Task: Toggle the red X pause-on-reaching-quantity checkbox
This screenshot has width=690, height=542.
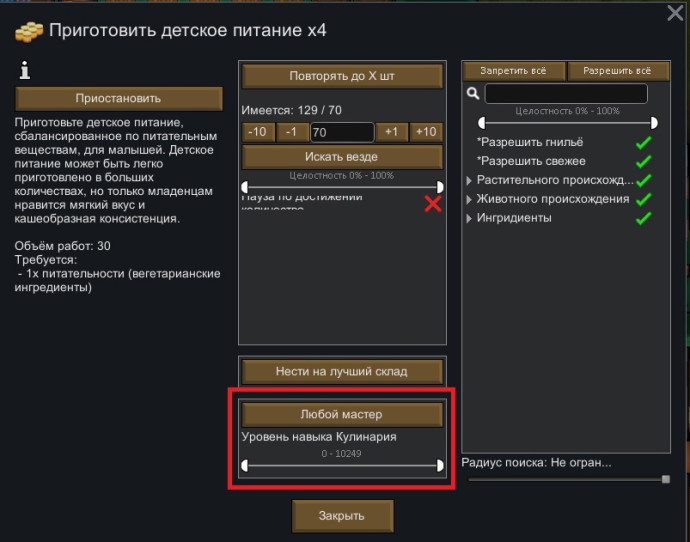Action: click(x=432, y=204)
